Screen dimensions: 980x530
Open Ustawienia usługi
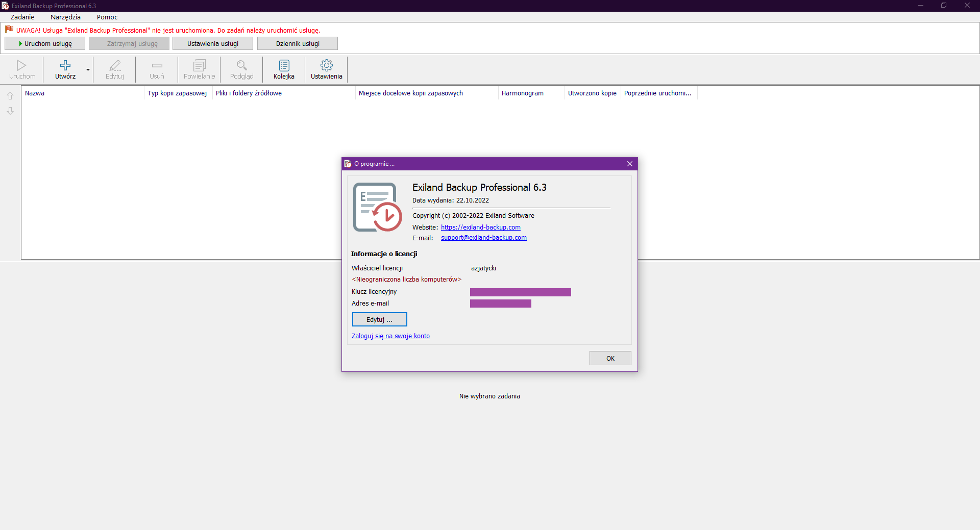(x=213, y=44)
